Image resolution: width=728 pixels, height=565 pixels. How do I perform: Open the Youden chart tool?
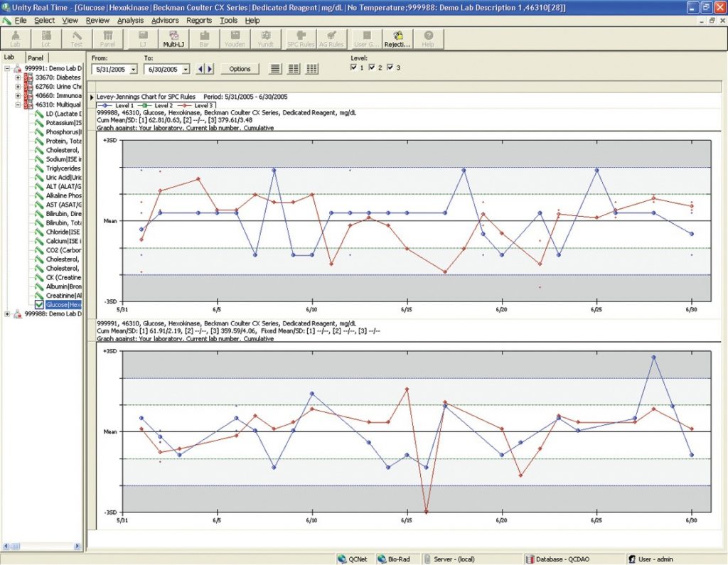(x=235, y=38)
